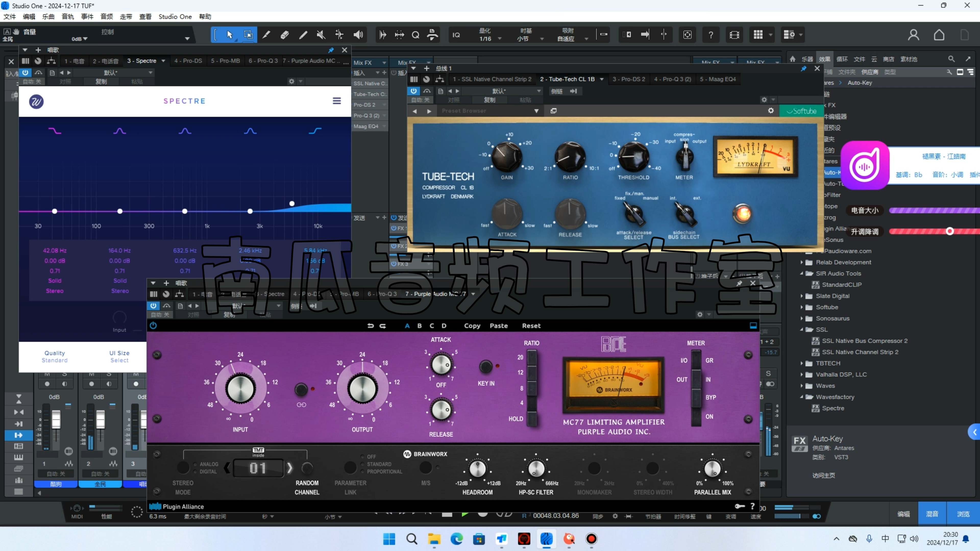
Task: Open the 帮助 menu
Action: 205,16
